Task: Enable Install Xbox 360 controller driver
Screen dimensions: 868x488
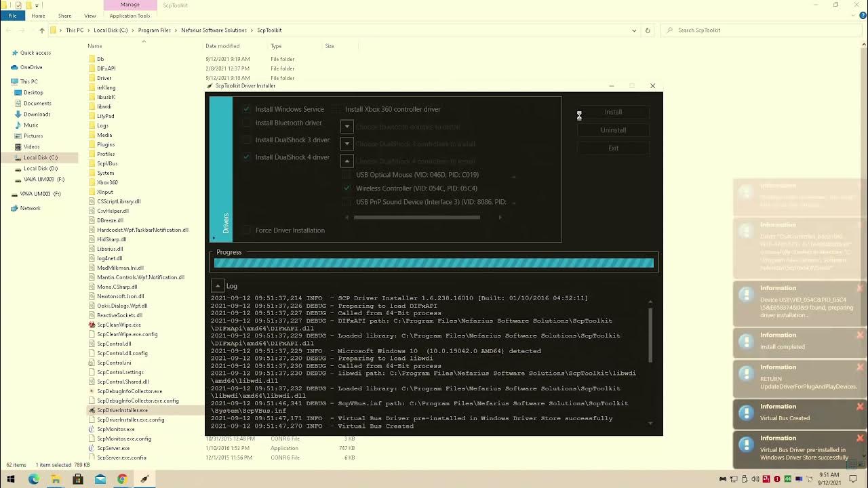Action: (337, 109)
